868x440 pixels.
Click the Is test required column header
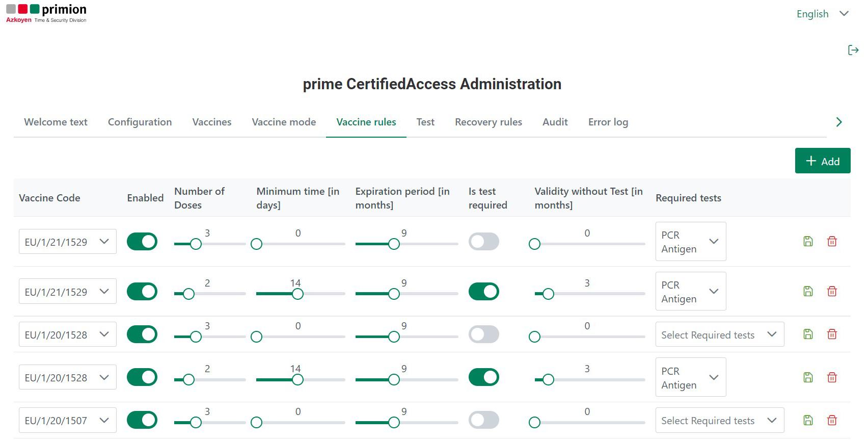(487, 198)
